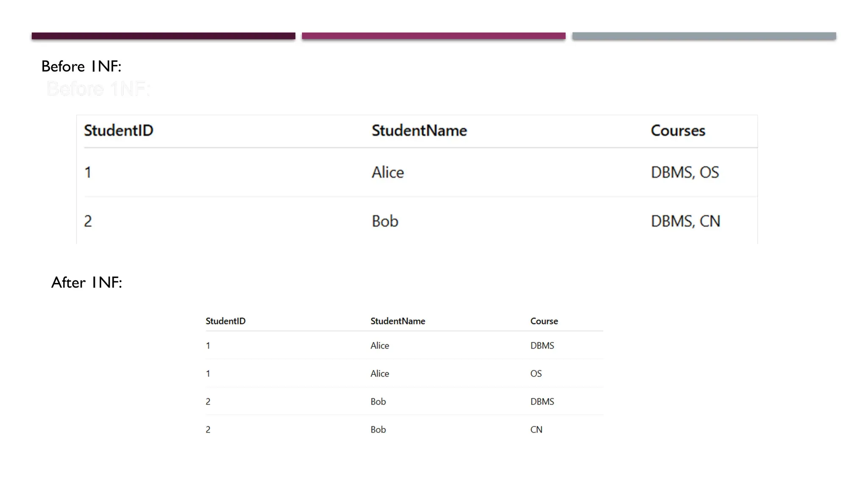
Task: Click the 'DBMS, CN' cell
Action: click(x=685, y=221)
